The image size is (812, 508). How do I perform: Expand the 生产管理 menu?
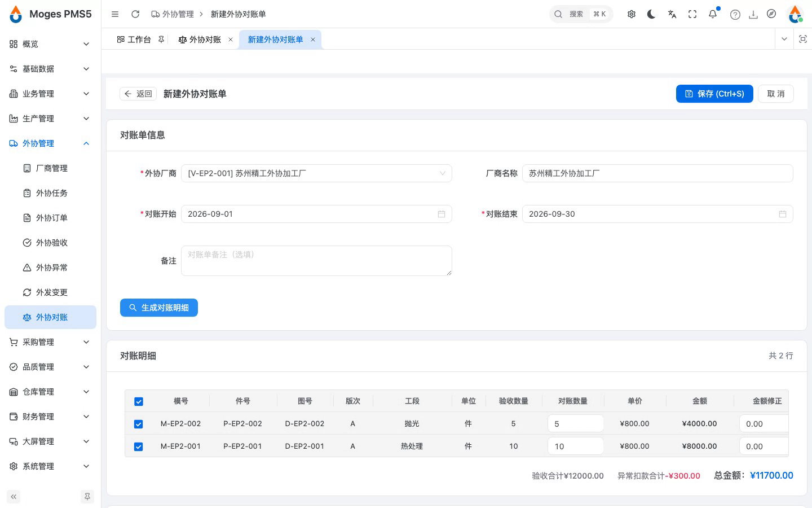click(50, 119)
